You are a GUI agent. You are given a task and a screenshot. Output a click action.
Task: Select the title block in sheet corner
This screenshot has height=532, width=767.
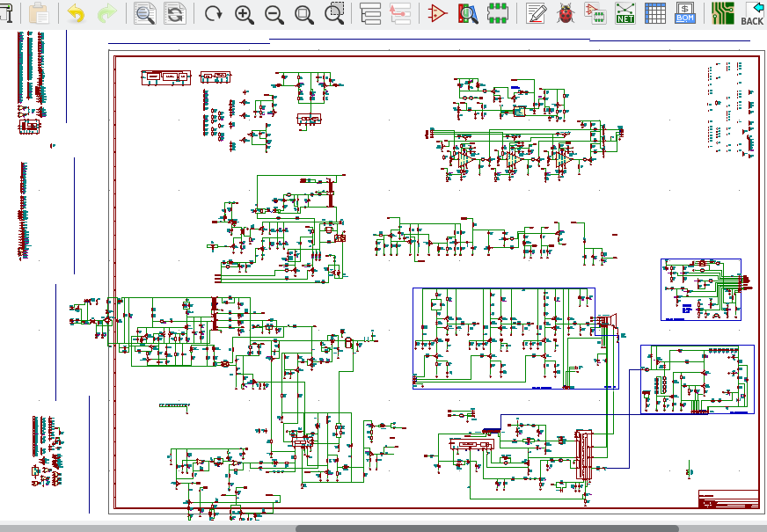point(728,499)
